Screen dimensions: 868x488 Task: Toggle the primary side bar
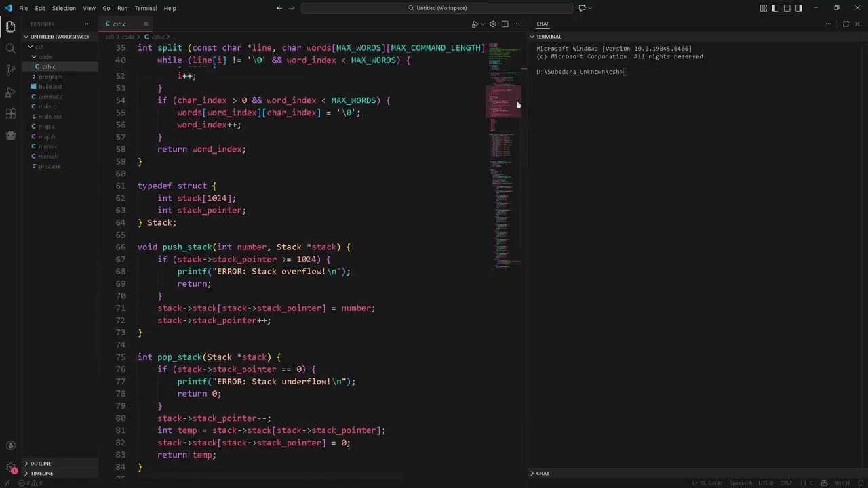click(x=775, y=8)
